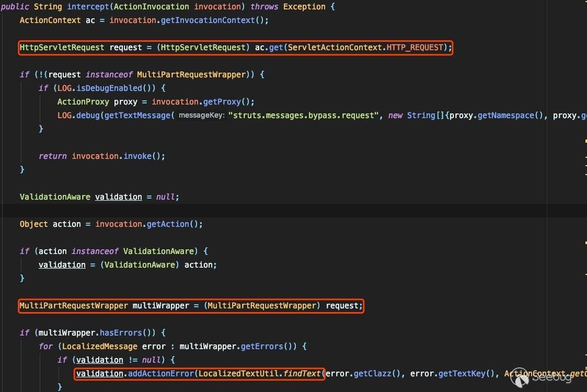Click validation variable in ValidationAware null declaration
The width and height of the screenshot is (587, 392).
pyautogui.click(x=119, y=197)
